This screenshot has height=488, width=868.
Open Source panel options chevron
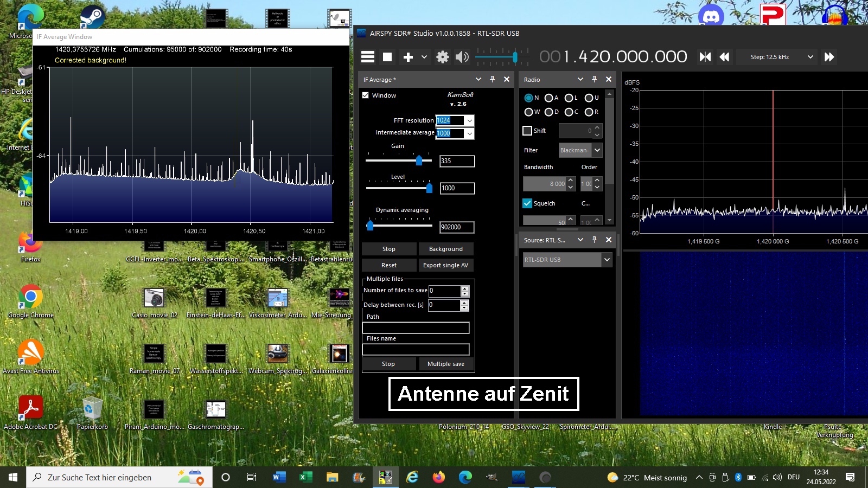(580, 240)
